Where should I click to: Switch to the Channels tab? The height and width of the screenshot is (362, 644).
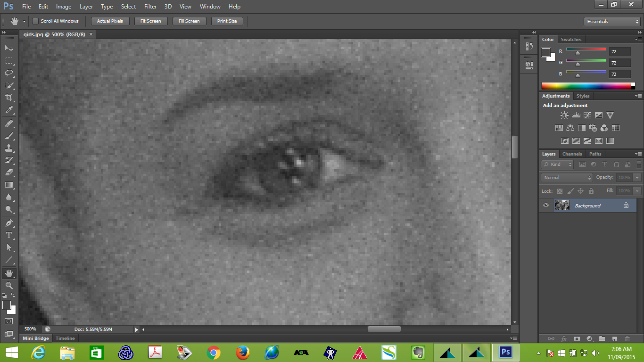point(572,154)
